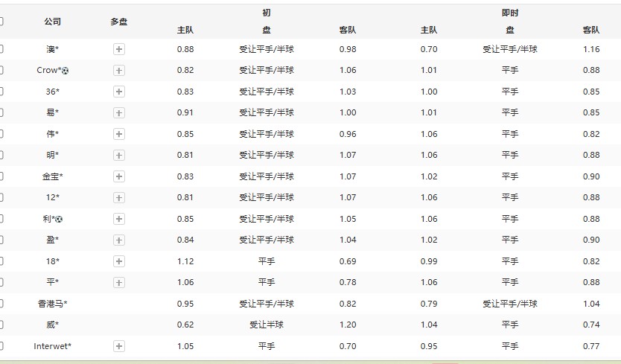
Task: Toggle the select-all checkbox in the header row
Action: pyautogui.click(x=1, y=22)
